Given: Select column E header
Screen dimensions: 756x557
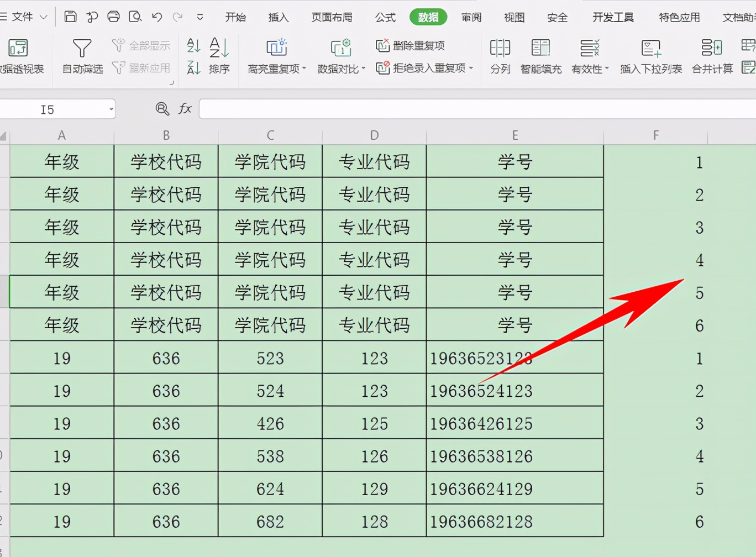Looking at the screenshot, I should [514, 135].
